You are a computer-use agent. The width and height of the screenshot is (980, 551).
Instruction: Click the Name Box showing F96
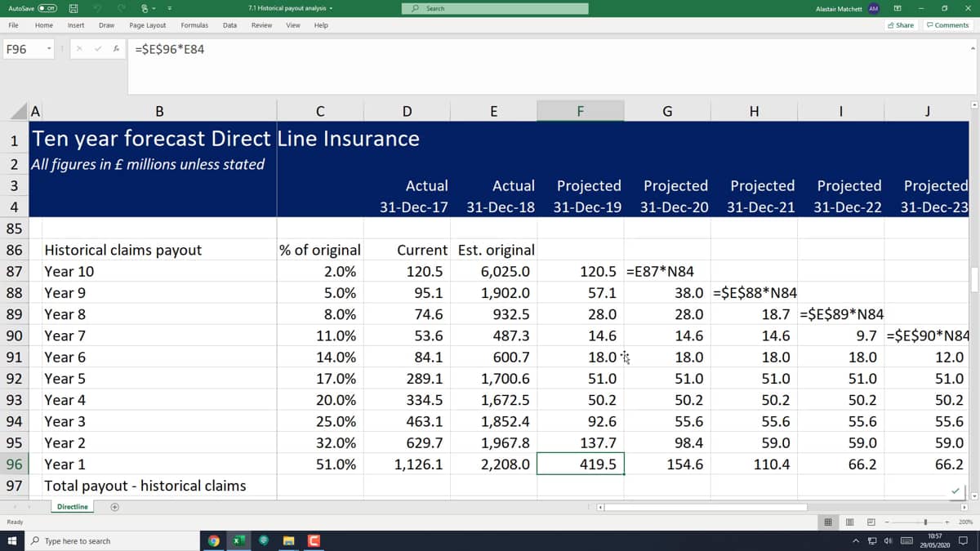pos(23,49)
